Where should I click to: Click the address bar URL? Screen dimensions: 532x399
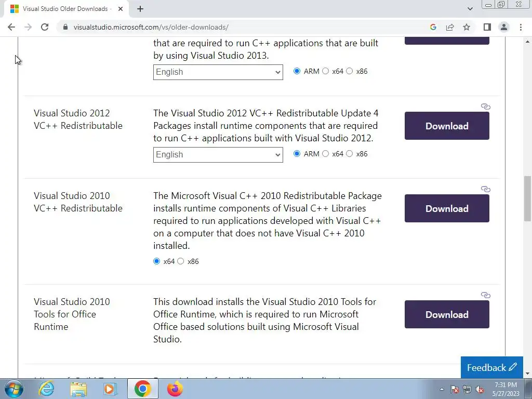click(x=151, y=27)
